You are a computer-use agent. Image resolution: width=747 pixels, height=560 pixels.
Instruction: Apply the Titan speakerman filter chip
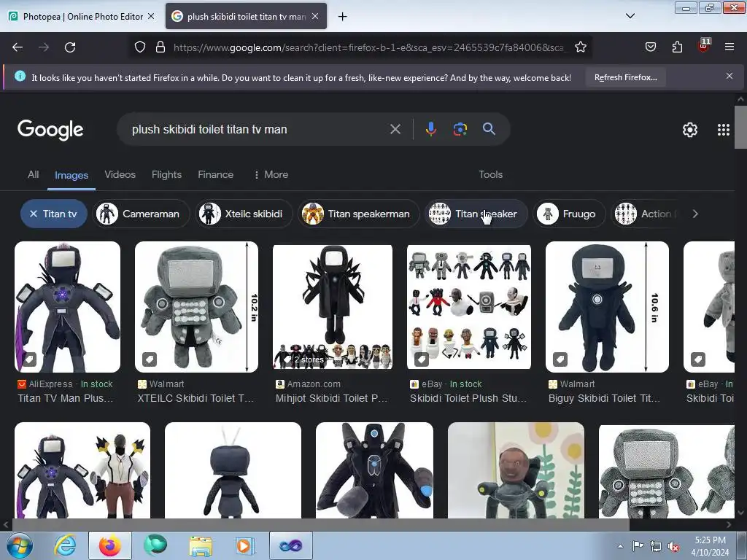click(359, 214)
